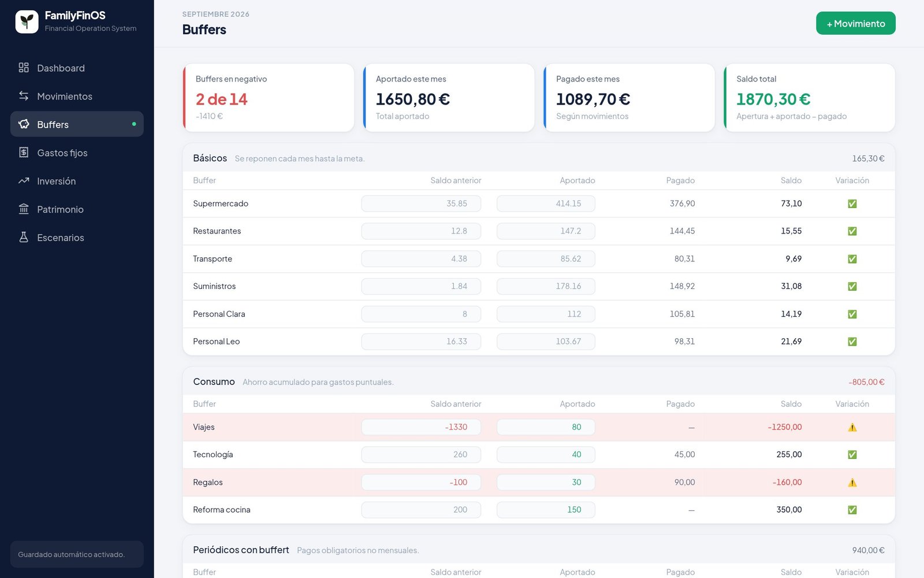The height and width of the screenshot is (578, 924).
Task: Edit Personal Leo saldo anterior 16.33
Action: [421, 341]
